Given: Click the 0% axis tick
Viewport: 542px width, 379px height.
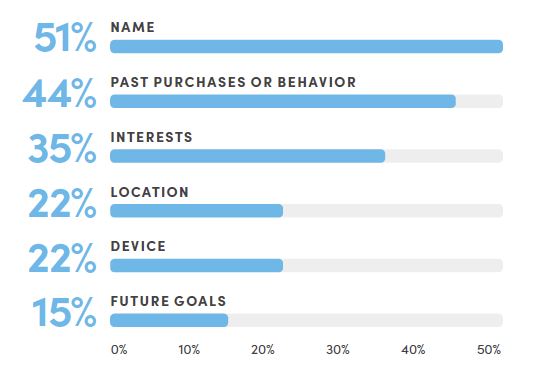Looking at the screenshot, I should point(119,350).
